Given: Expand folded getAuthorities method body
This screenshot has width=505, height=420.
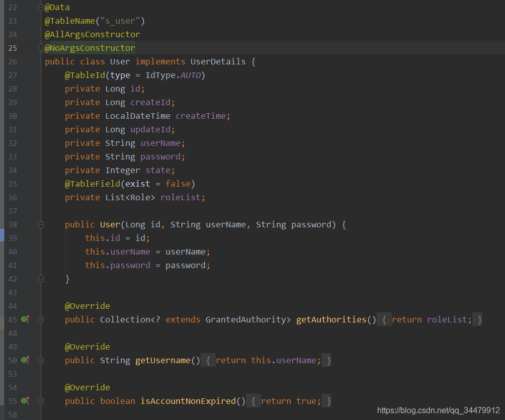Looking at the screenshot, I should 41,319.
